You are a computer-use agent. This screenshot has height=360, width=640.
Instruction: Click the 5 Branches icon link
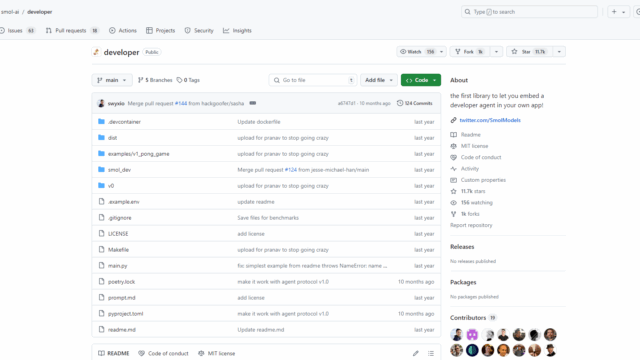pos(140,80)
